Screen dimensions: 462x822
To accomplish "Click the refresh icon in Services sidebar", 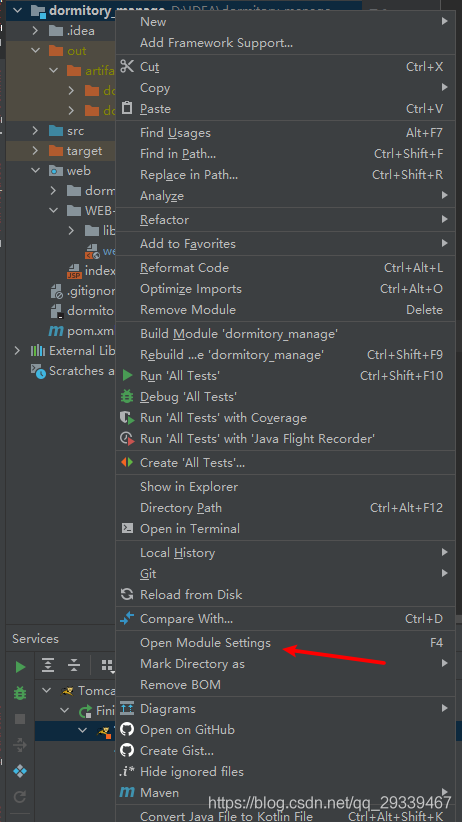I will 20,797.
